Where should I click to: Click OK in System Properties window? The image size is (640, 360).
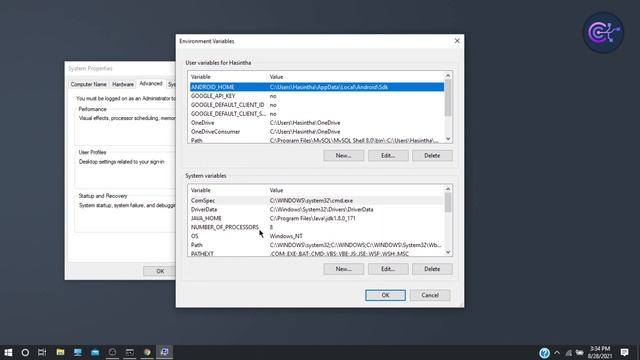tap(160, 271)
